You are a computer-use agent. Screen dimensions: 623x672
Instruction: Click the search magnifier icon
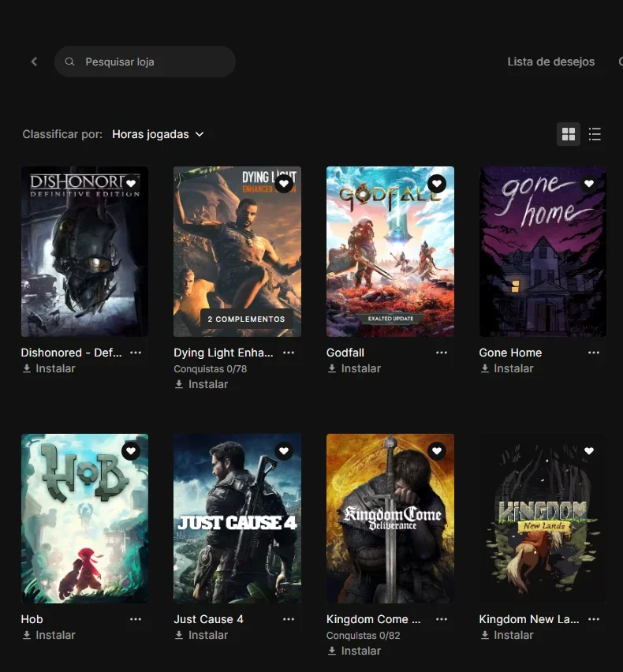pyautogui.click(x=69, y=62)
